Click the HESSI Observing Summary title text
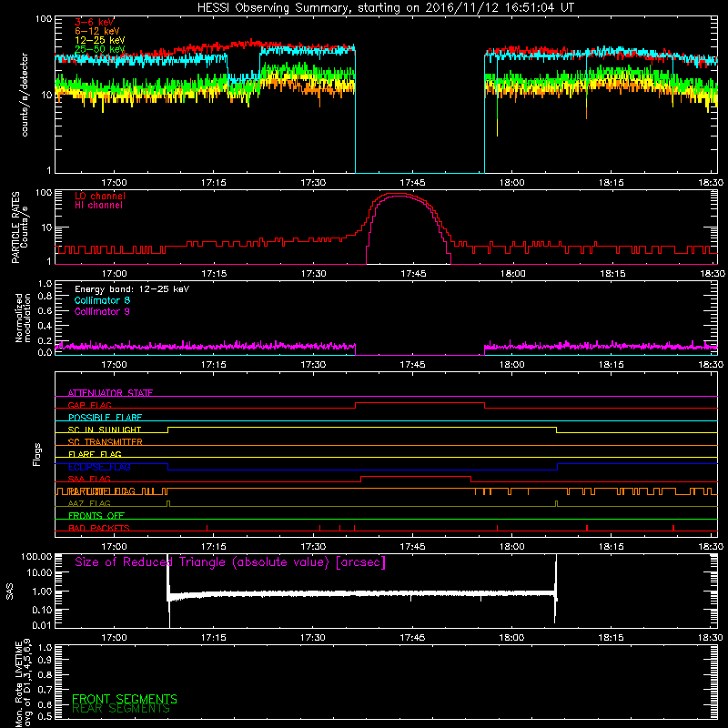Screen dimensions: 728x728 point(385,8)
